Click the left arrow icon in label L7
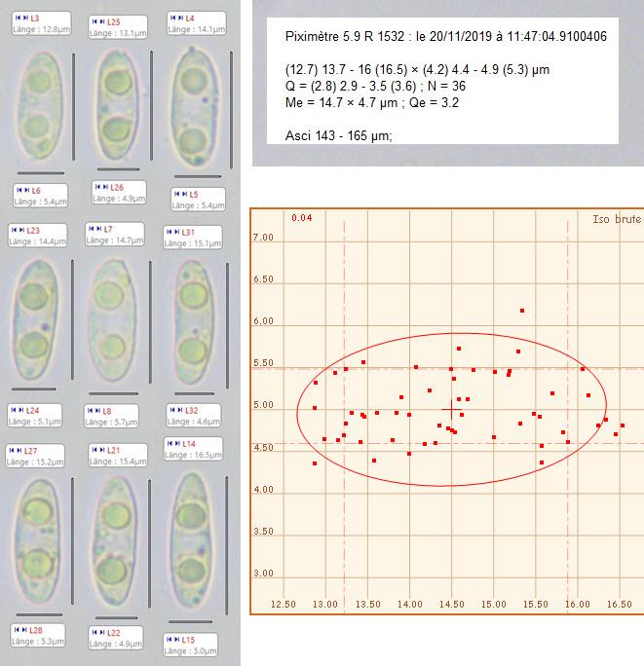 click(92, 229)
